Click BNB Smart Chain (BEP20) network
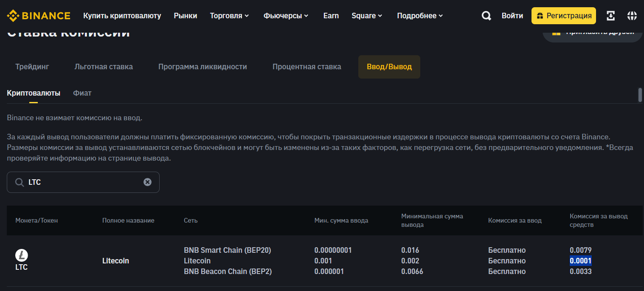This screenshot has width=644, height=291. (228, 250)
